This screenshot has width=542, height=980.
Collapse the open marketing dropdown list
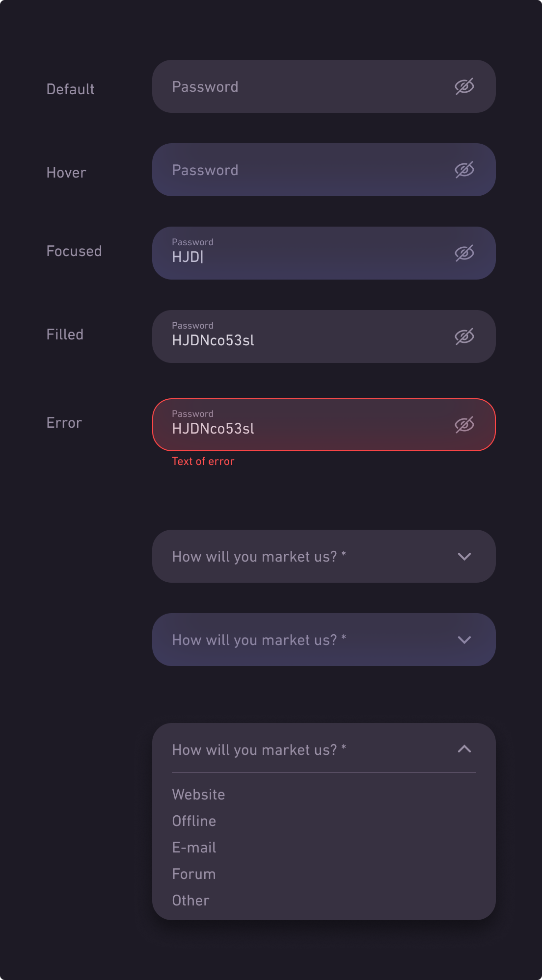tap(464, 749)
